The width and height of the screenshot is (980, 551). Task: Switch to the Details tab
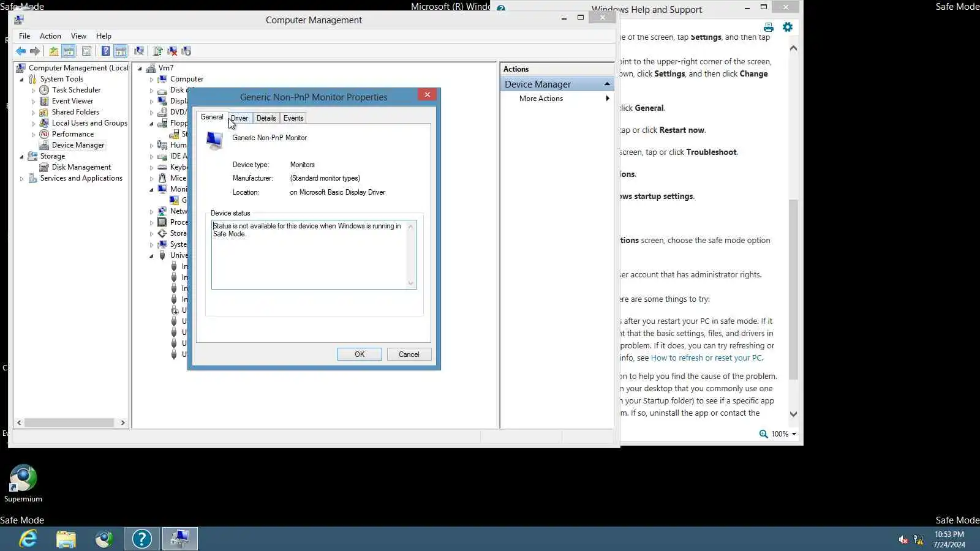(266, 118)
